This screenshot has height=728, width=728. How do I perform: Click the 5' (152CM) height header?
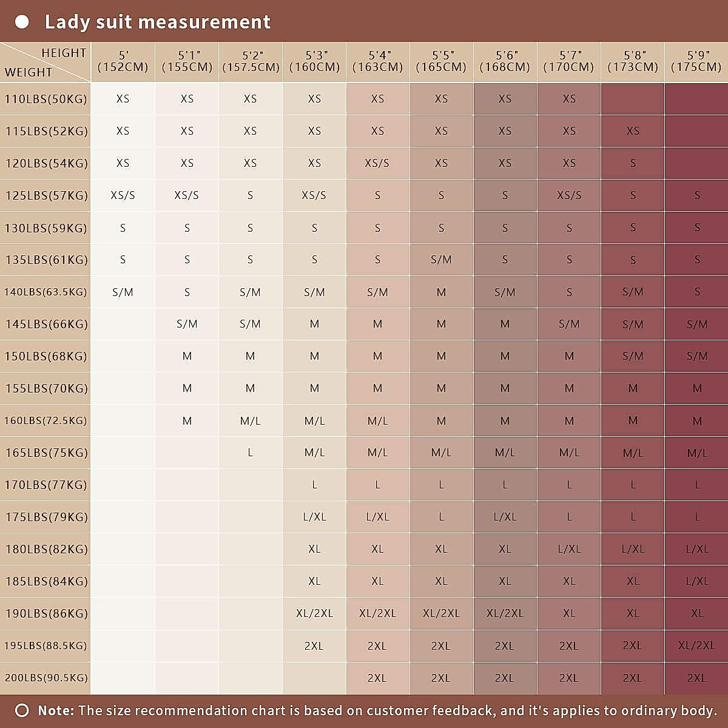[x=123, y=61]
